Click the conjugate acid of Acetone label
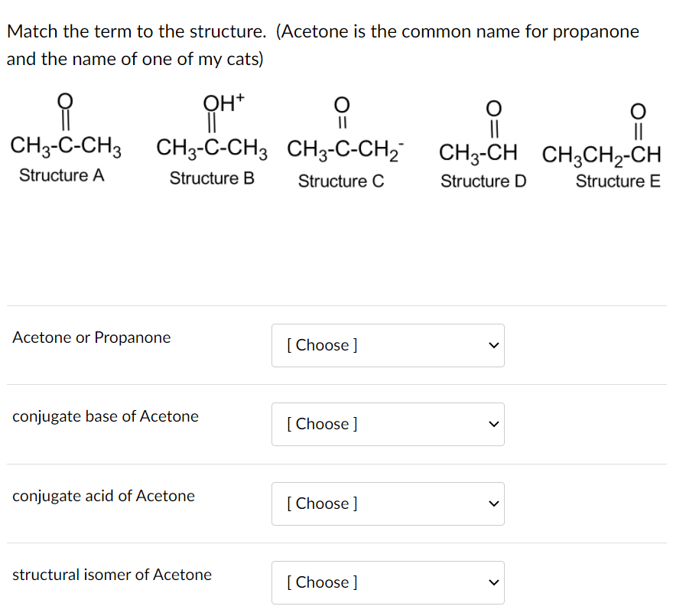Viewport: 673px width, 616px height. (x=102, y=496)
